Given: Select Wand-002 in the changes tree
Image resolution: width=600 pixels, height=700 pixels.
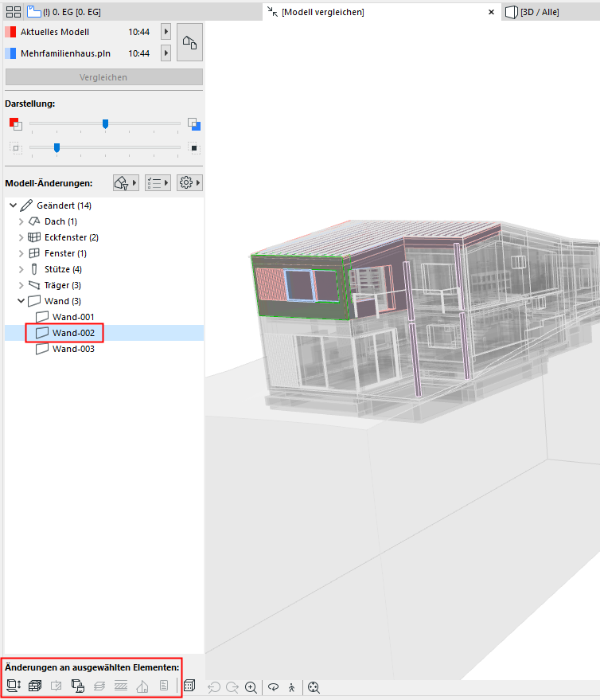Looking at the screenshot, I should tap(73, 333).
